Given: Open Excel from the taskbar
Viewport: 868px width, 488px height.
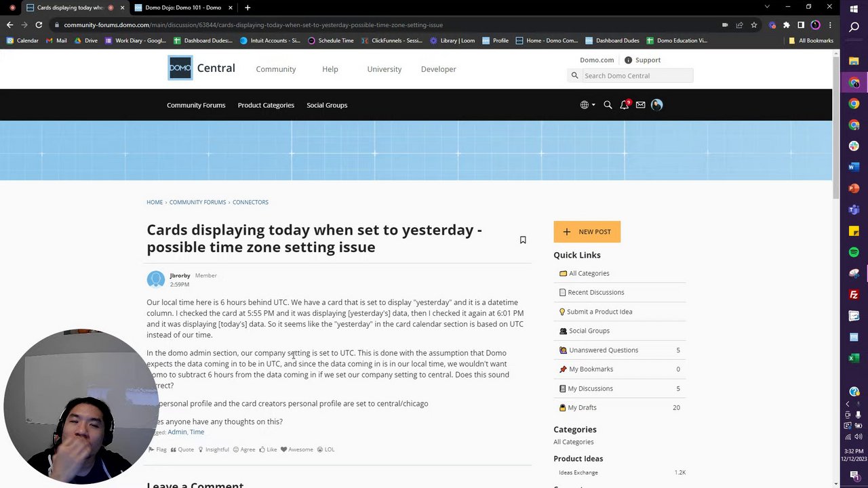Looking at the screenshot, I should coord(854,358).
